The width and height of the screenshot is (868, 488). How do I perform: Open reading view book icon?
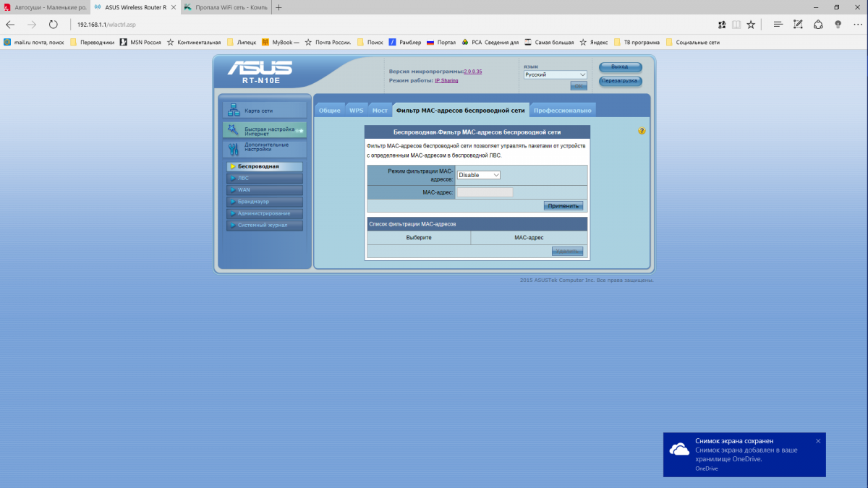(x=736, y=24)
